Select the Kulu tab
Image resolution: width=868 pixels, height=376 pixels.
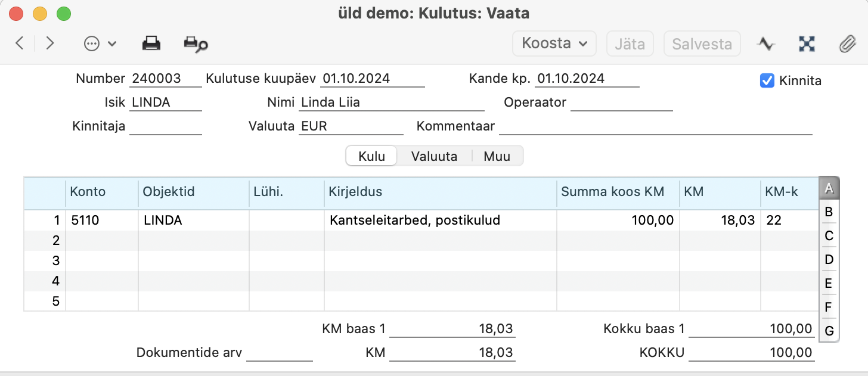[371, 156]
